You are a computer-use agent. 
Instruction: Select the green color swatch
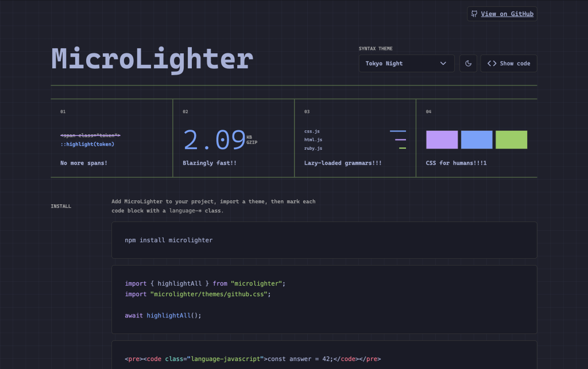pyautogui.click(x=511, y=139)
